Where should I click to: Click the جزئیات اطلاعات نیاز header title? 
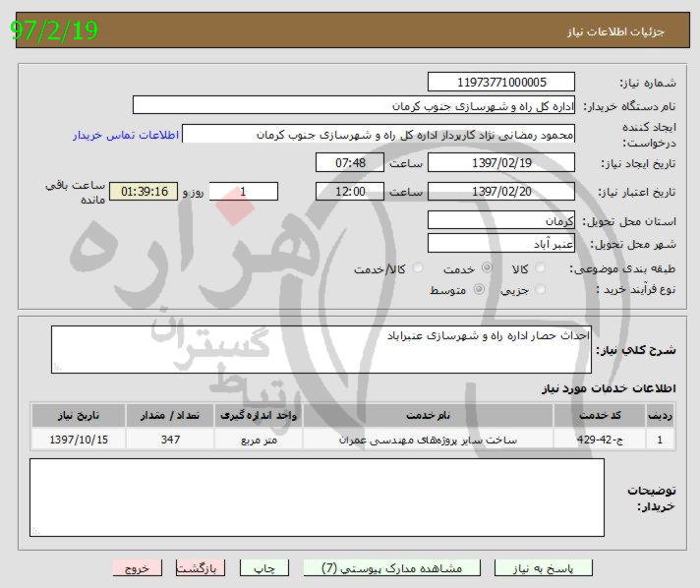[615, 31]
